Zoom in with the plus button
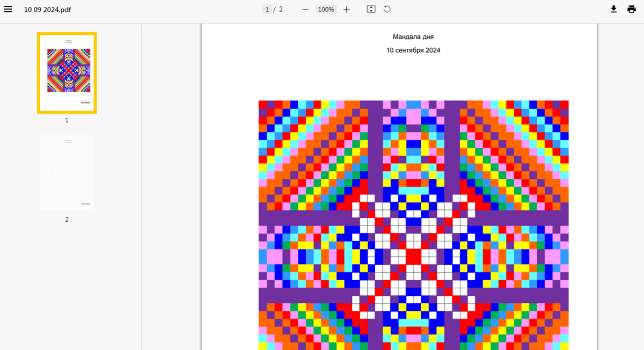644x350 pixels. 347,9
